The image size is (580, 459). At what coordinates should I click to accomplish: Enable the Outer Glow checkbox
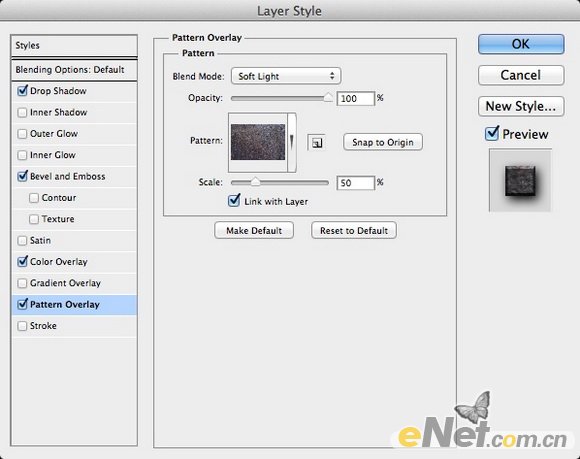click(x=23, y=134)
